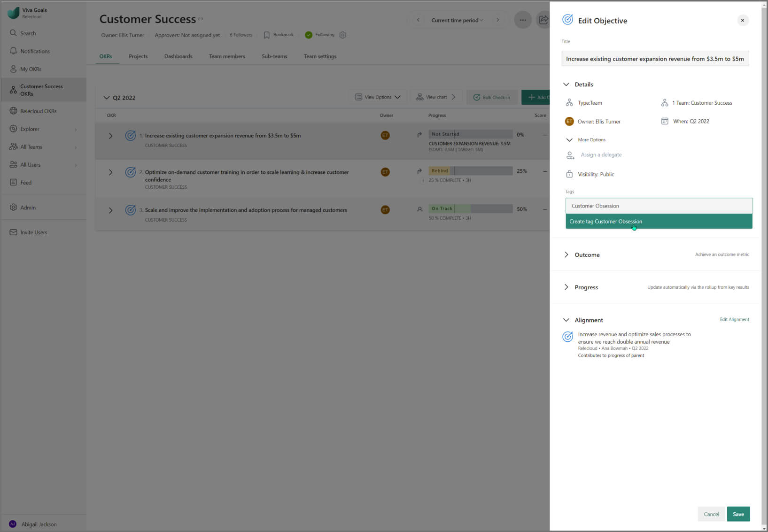The height and width of the screenshot is (532, 768).
Task: Switch to the Projects tab
Action: coord(138,56)
